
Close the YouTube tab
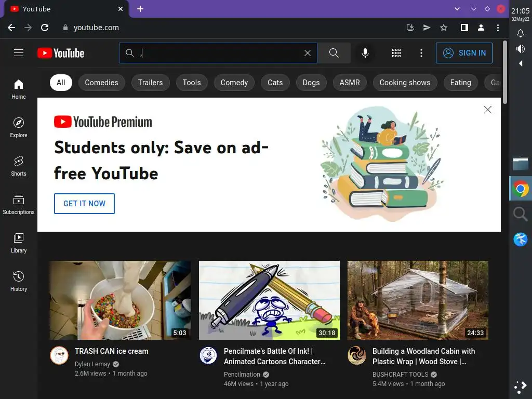tap(121, 9)
